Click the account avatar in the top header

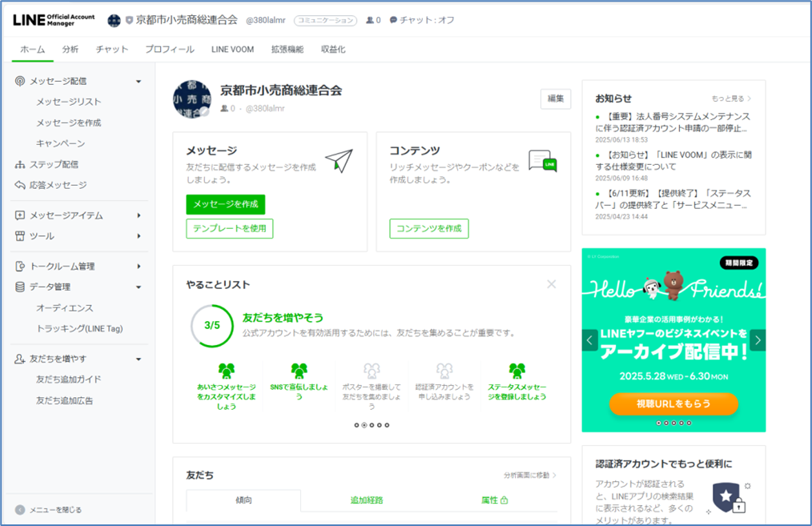114,21
